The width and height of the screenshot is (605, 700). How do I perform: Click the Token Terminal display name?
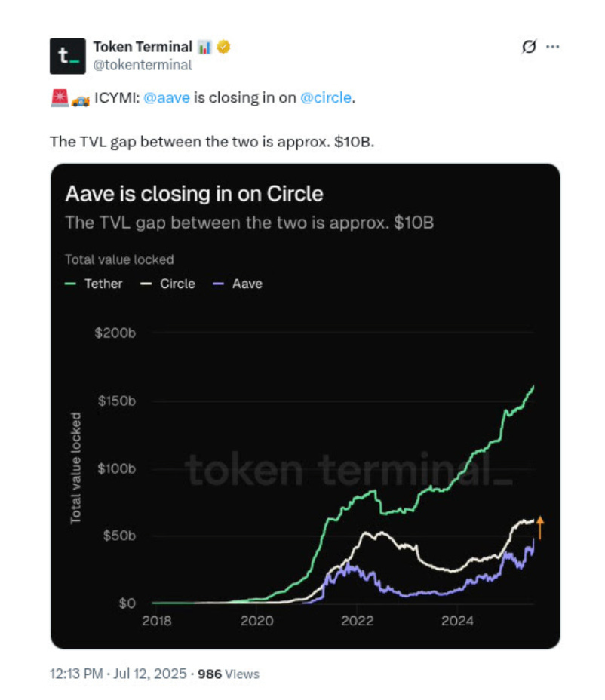pyautogui.click(x=143, y=47)
